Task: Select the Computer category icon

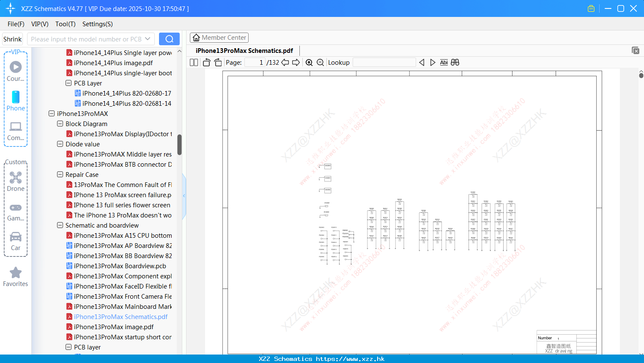Action: [x=16, y=130]
